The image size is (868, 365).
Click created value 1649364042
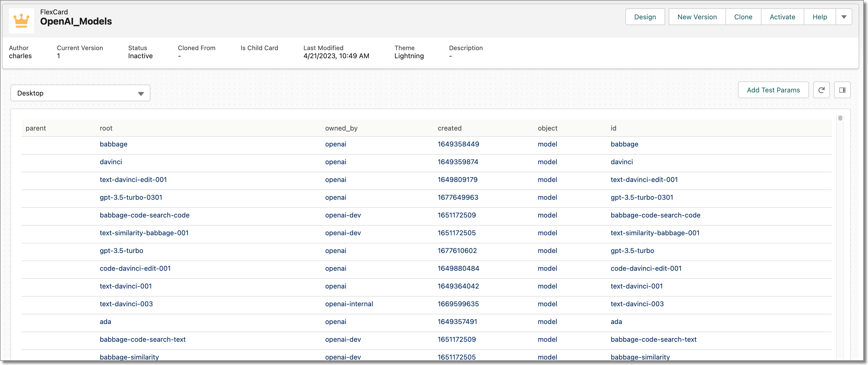pyautogui.click(x=458, y=286)
